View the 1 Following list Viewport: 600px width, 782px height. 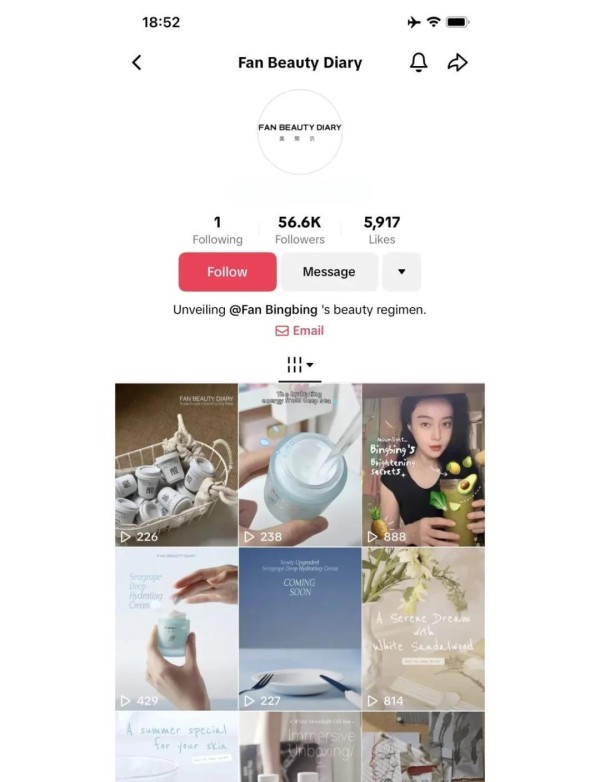(x=217, y=230)
